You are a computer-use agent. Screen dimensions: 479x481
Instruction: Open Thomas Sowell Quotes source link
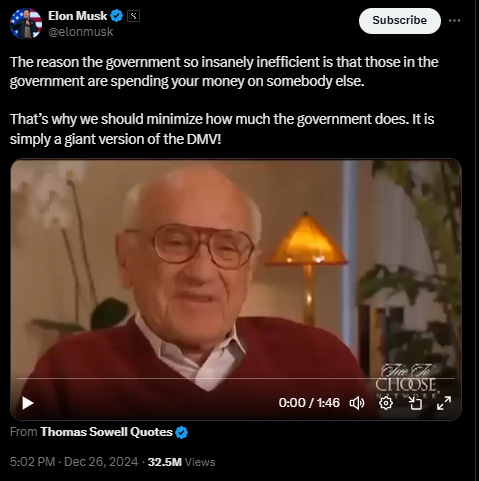tap(106, 432)
